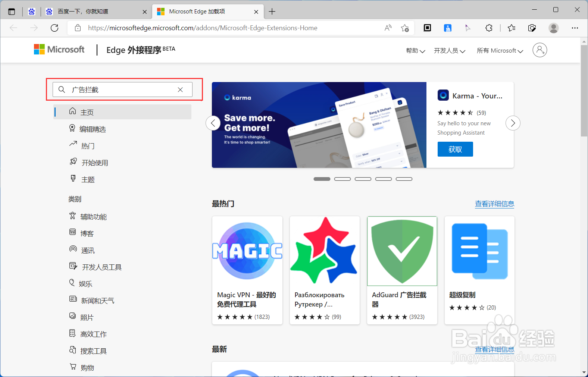Open a new browser tab with plus
Viewport: 588px width, 377px height.
click(272, 12)
